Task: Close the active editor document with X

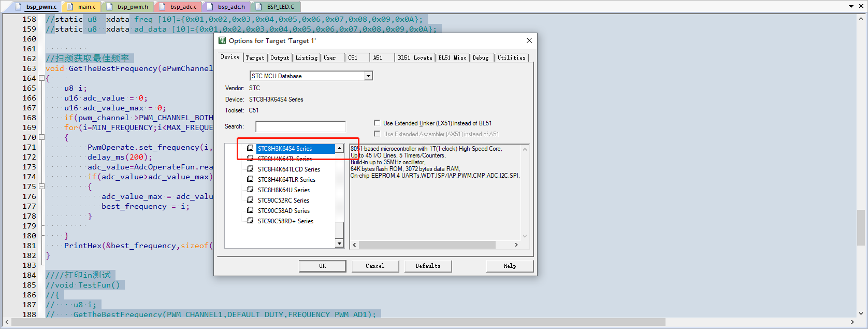Action: pos(861,6)
